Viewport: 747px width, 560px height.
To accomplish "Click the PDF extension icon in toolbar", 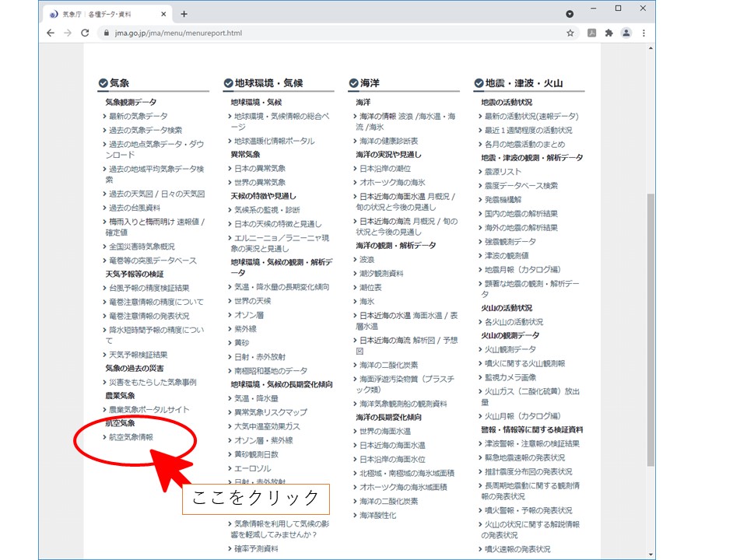I will 591,33.
